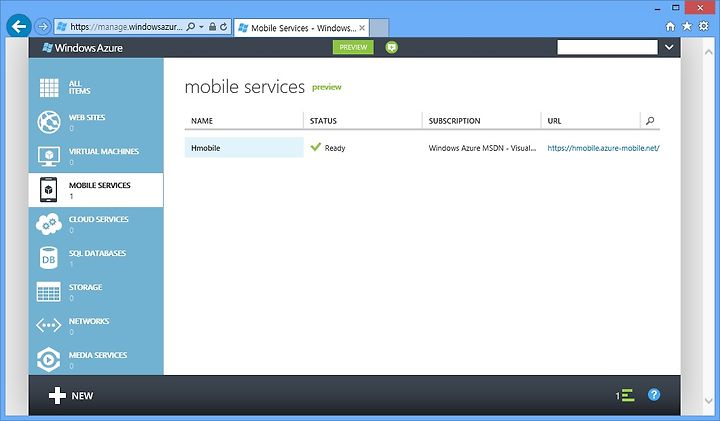Viewport: 720px width, 421px height.
Task: Click the search magnifier in the table header
Action: click(650, 121)
